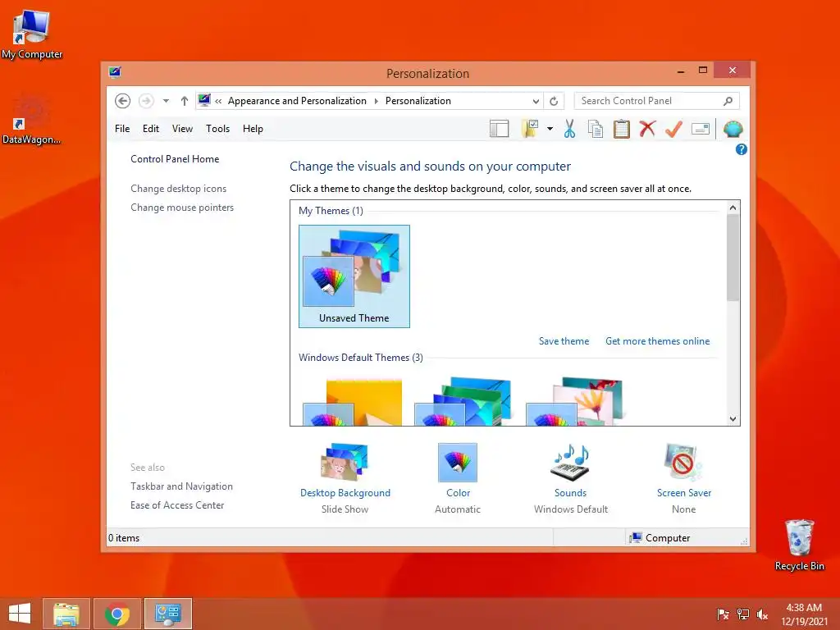Viewport: 840px width, 630px height.
Task: Click the Personalization breadcrumb segment
Action: point(418,101)
